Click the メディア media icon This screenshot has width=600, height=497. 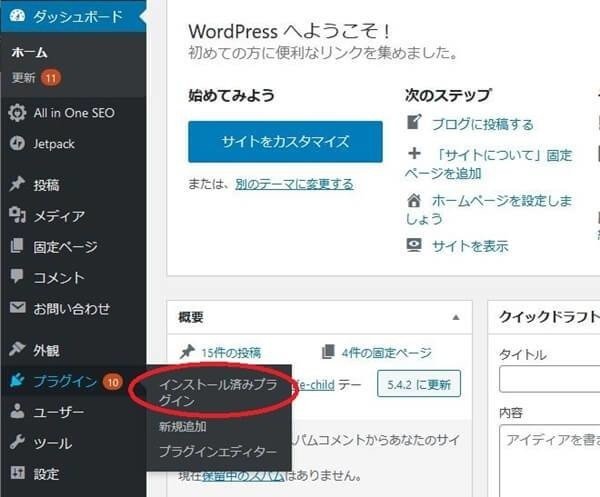(x=17, y=215)
